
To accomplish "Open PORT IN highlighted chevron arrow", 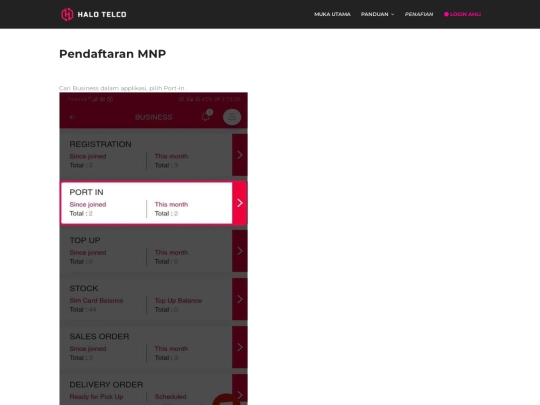I will click(x=240, y=203).
